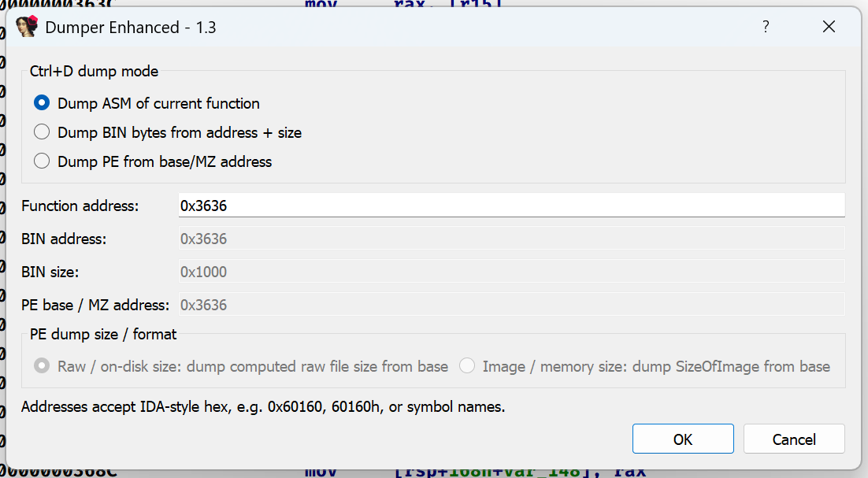Screen dimensions: 868x478
Task: Choose Image / memory size radio option
Action: point(644,366)
